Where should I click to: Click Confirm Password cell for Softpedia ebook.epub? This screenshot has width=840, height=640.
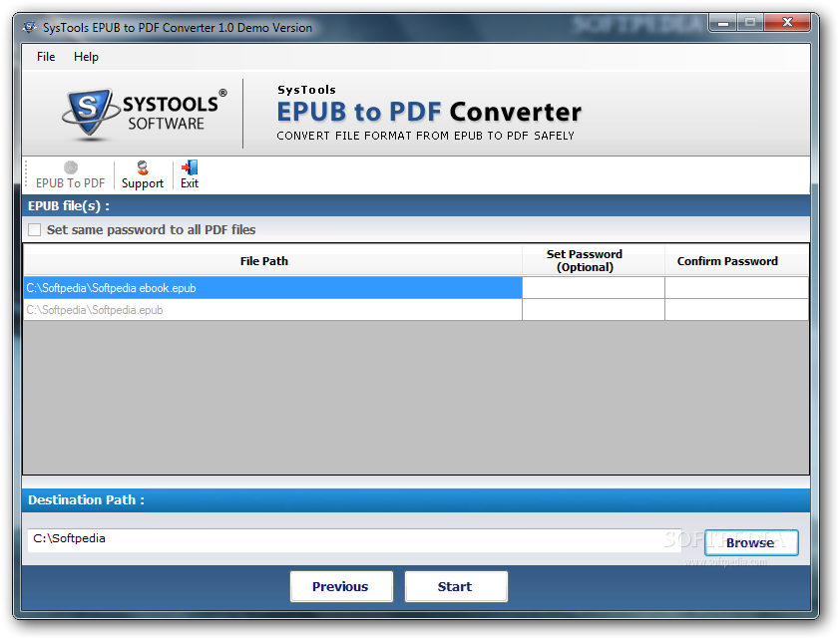[736, 288]
